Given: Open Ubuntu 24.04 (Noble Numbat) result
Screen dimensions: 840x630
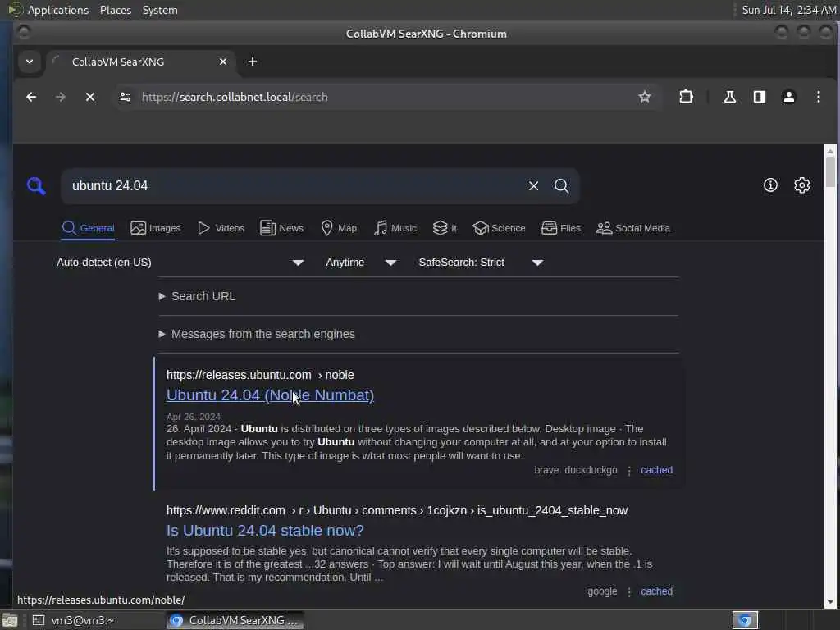Looking at the screenshot, I should pos(270,395).
